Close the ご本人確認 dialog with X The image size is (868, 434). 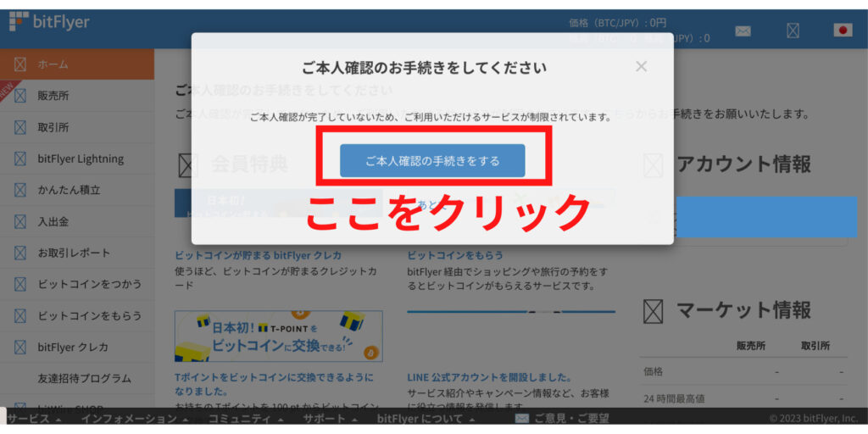coord(641,67)
